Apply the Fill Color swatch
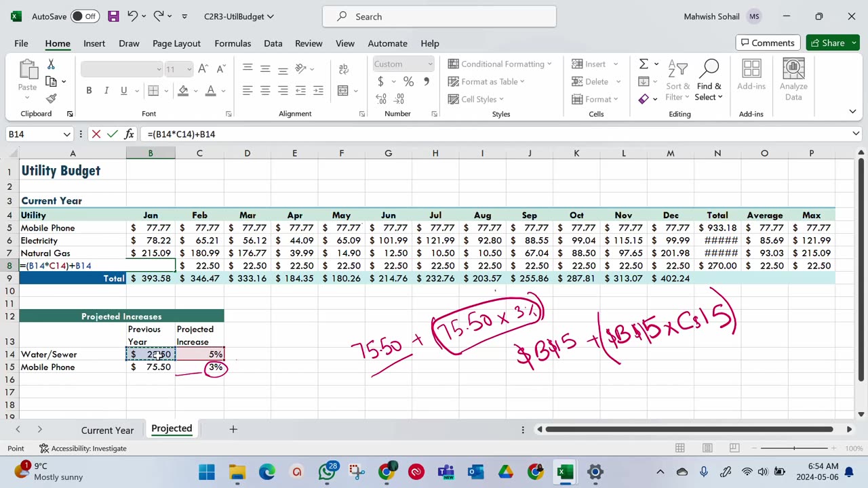Viewport: 868px width, 488px height. click(183, 91)
